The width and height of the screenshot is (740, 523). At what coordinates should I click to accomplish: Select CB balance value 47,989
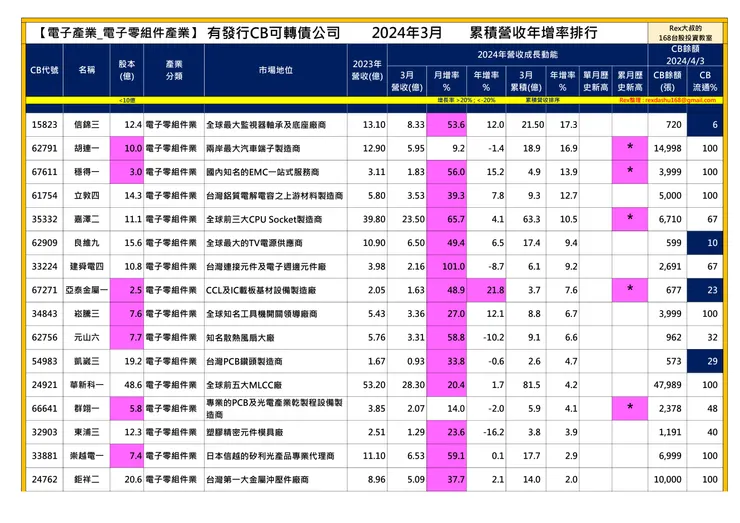[667, 385]
